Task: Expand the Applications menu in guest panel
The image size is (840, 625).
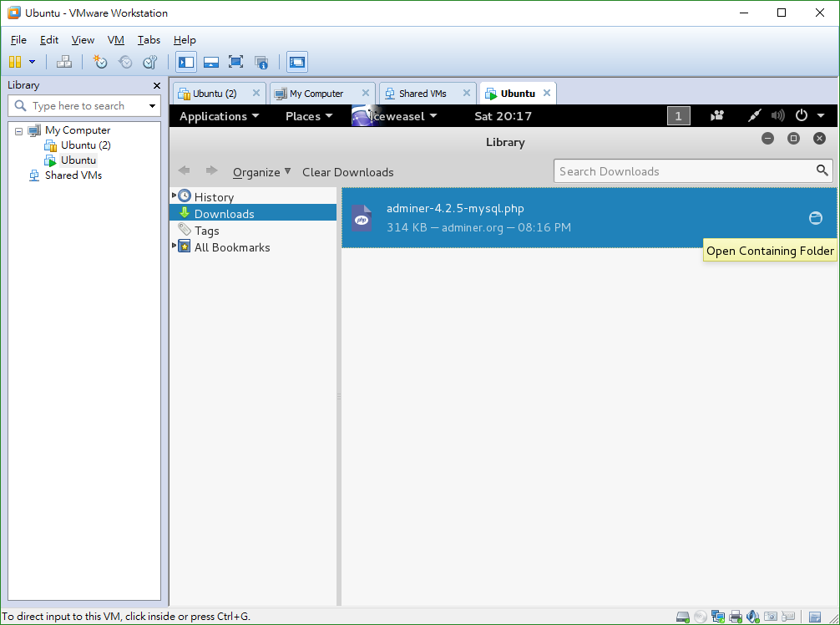Action: coord(219,116)
